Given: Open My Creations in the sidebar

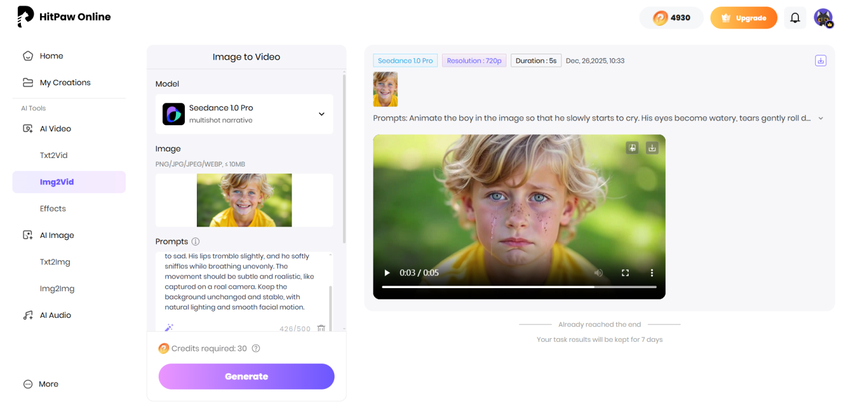Looking at the screenshot, I should (x=64, y=82).
